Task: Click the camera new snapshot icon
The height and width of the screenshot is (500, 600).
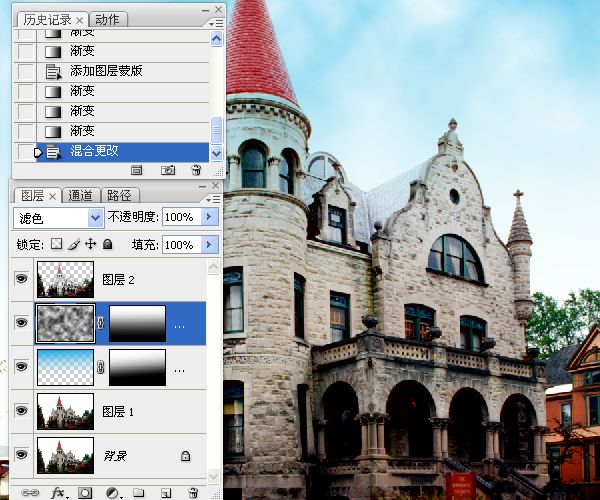Action: 168,170
